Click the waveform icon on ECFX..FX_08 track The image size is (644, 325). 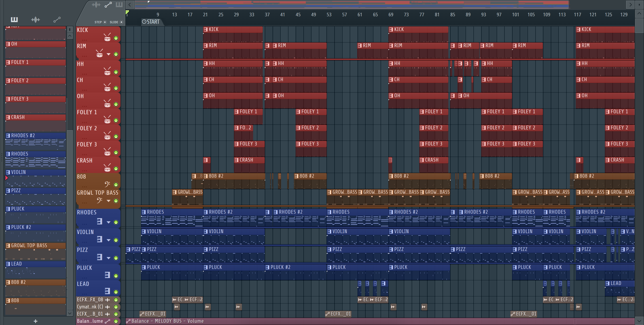pos(108,300)
